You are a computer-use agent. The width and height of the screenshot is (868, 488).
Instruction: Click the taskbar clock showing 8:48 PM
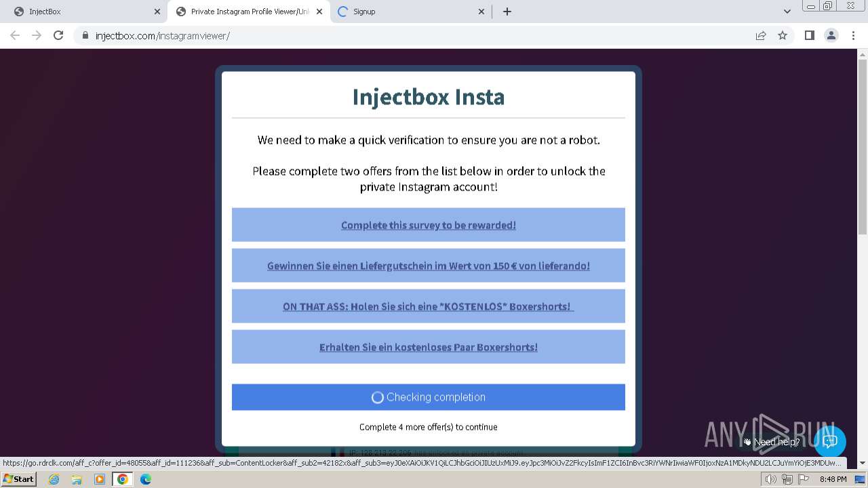[833, 479]
